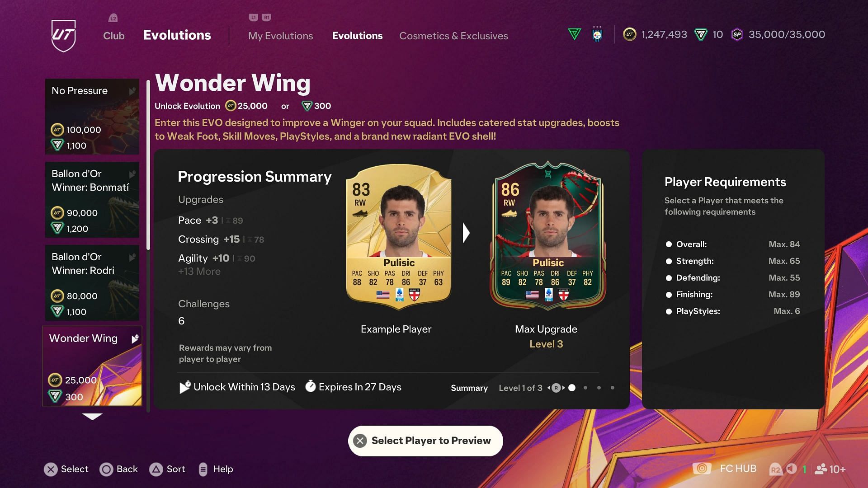Screen dimensions: 868x488
Task: Click Cosmetics & Exclusives menu item
Action: 454,36
